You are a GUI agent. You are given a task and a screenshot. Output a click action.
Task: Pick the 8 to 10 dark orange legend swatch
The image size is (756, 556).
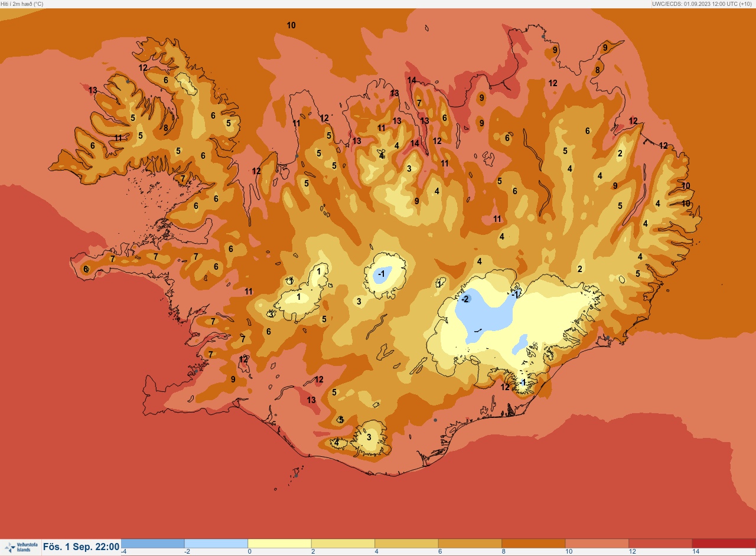[x=533, y=544]
